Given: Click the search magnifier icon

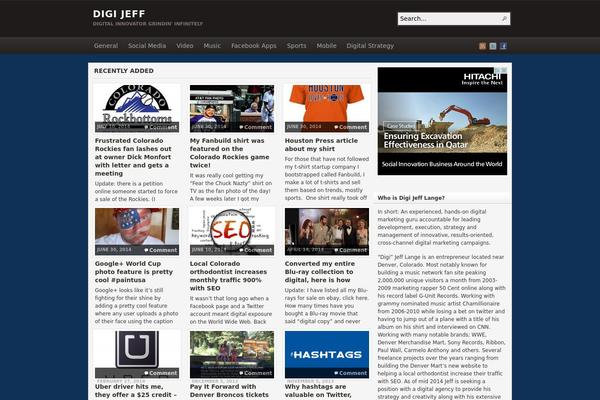Looking at the screenshot, I should pos(504,18).
